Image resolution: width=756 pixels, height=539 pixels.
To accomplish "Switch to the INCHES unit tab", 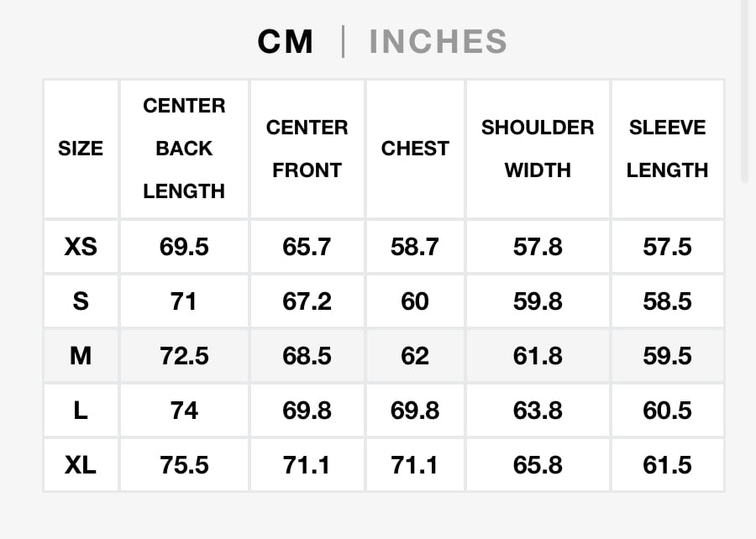I will tap(438, 42).
